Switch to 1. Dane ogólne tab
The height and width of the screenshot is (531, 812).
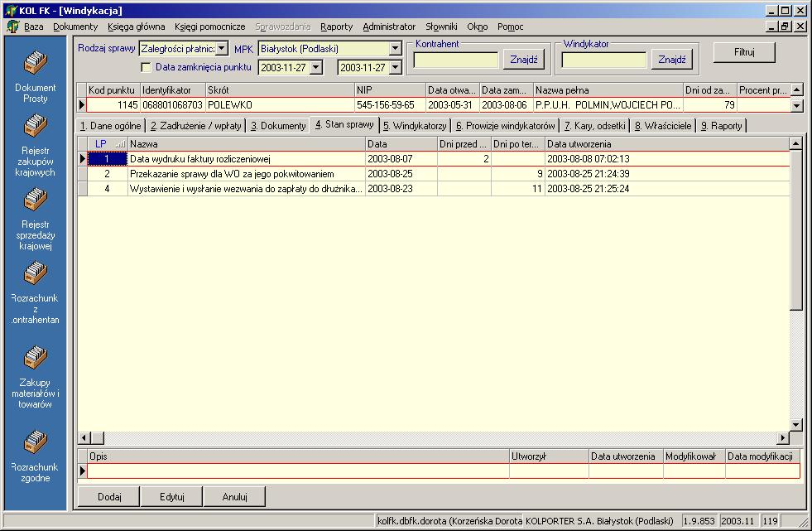coord(111,126)
